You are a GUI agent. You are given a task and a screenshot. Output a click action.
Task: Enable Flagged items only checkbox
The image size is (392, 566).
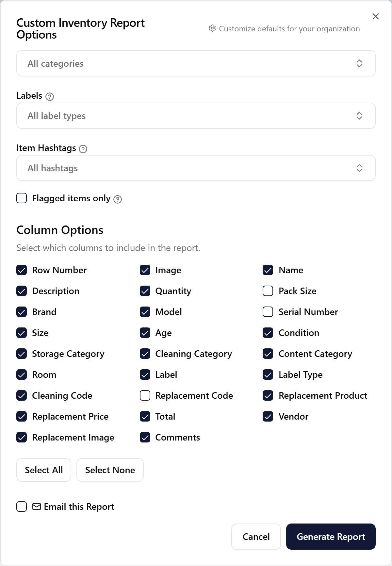22,198
